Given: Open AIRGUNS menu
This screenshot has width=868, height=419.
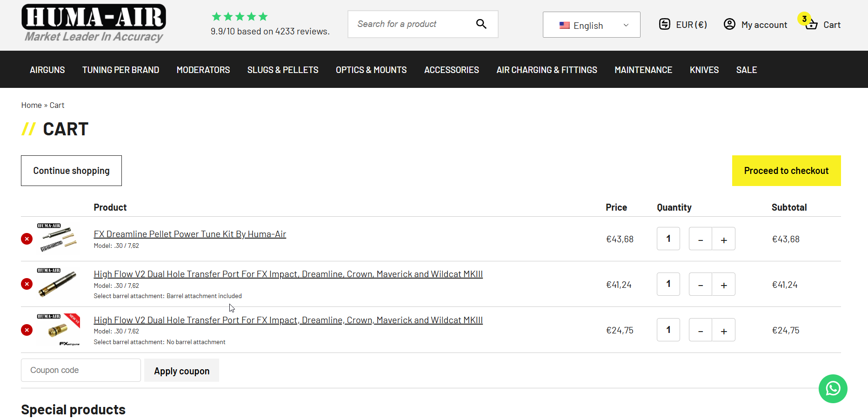Looking at the screenshot, I should (47, 70).
